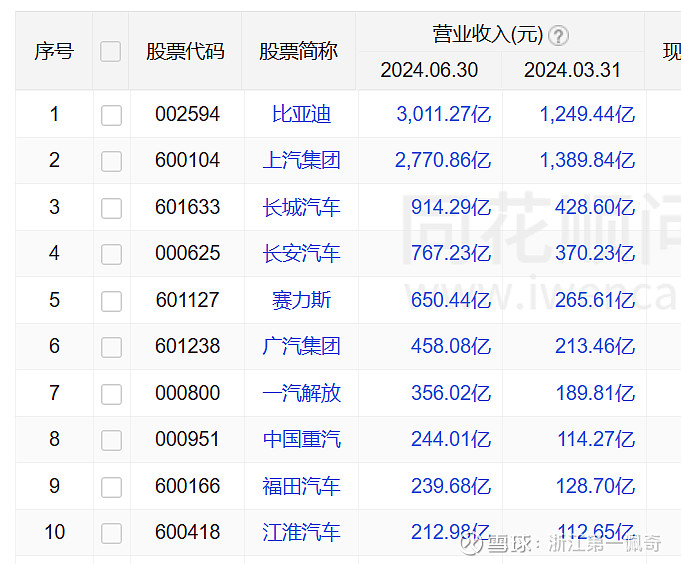Check the box for 赛力斯 row
This screenshot has width=681, height=564.
click(x=111, y=301)
